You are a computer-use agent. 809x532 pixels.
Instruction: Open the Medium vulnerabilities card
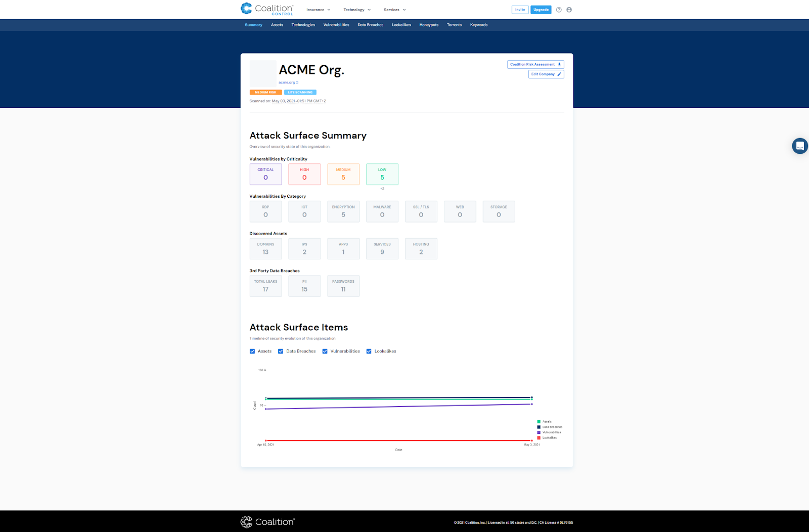pyautogui.click(x=343, y=174)
